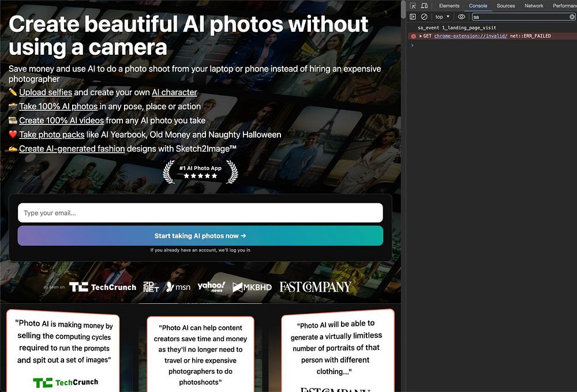The image size is (577, 392).
Task: Click the msn logo
Action: [178, 287]
